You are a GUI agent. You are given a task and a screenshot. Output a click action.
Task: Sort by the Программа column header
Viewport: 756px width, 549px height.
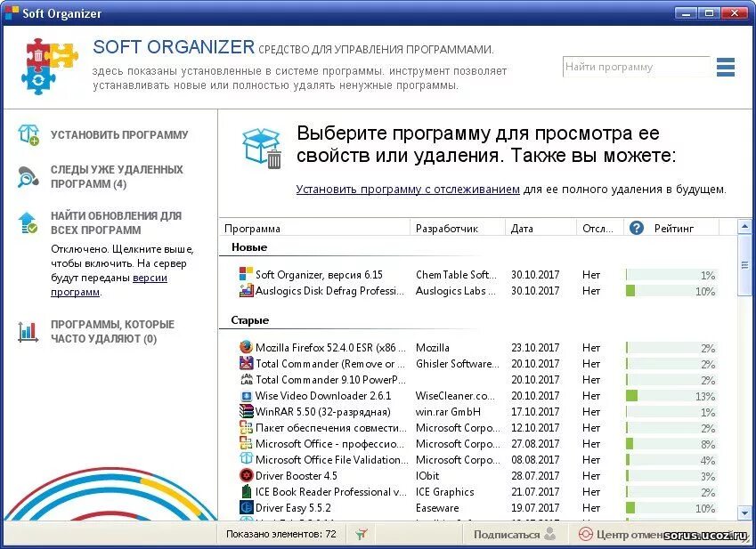pos(314,229)
